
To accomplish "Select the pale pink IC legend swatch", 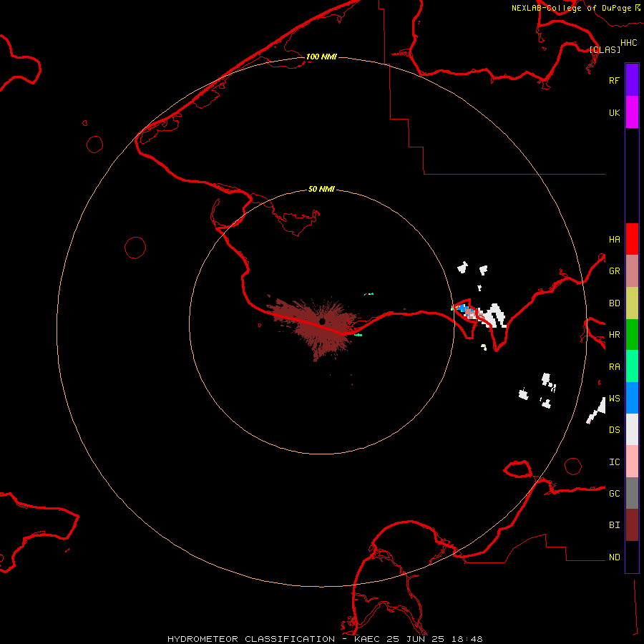I will pyautogui.click(x=632, y=462).
